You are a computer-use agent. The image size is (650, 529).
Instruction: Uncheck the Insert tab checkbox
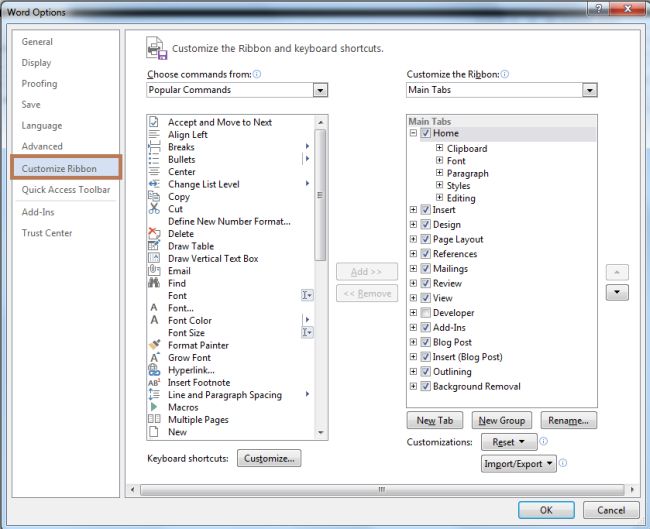[x=425, y=210]
